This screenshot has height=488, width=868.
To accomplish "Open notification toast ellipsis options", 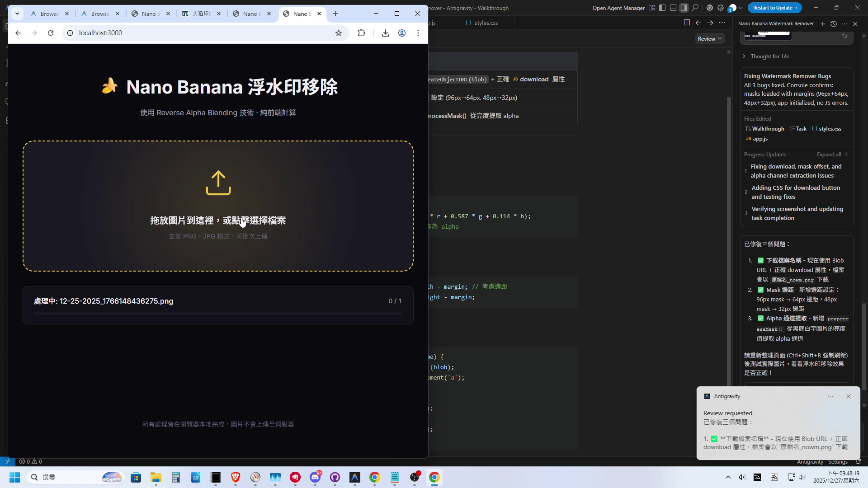I will point(830,396).
